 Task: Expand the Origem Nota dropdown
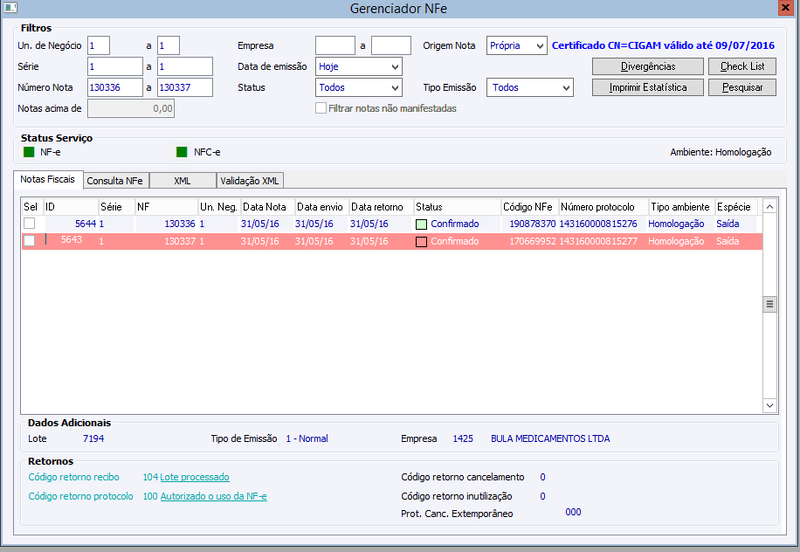[x=517, y=45]
